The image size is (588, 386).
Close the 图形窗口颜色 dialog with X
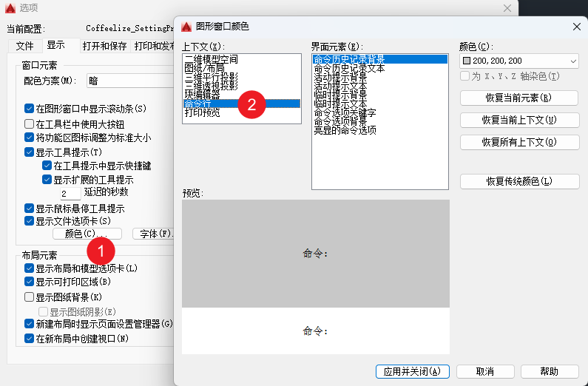(x=576, y=26)
